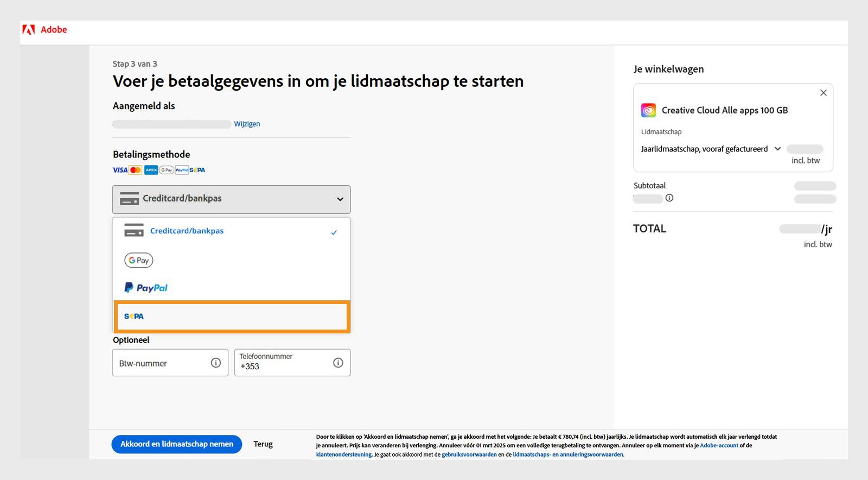Click the 'Stap 3 van 3' text
Screen dimensions: 868x480
pos(135,64)
